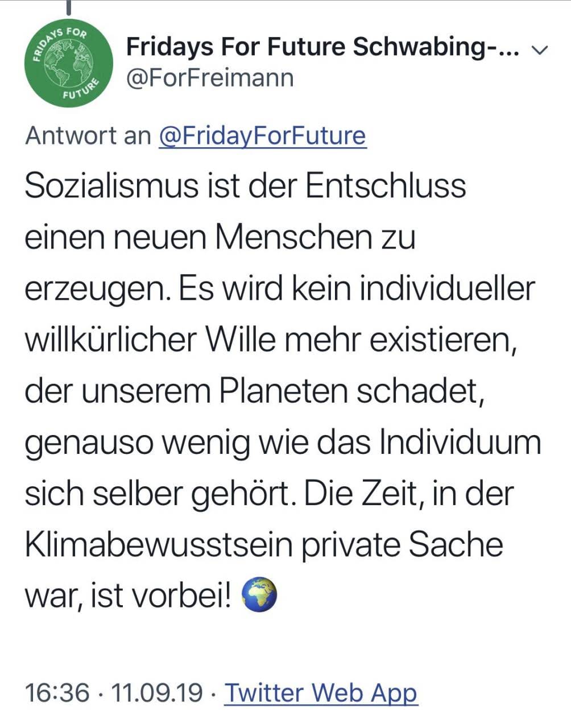Click the word 'Klimabewusstsein' in the tweet
Viewport: 571px width, 728px height.
click(158, 545)
